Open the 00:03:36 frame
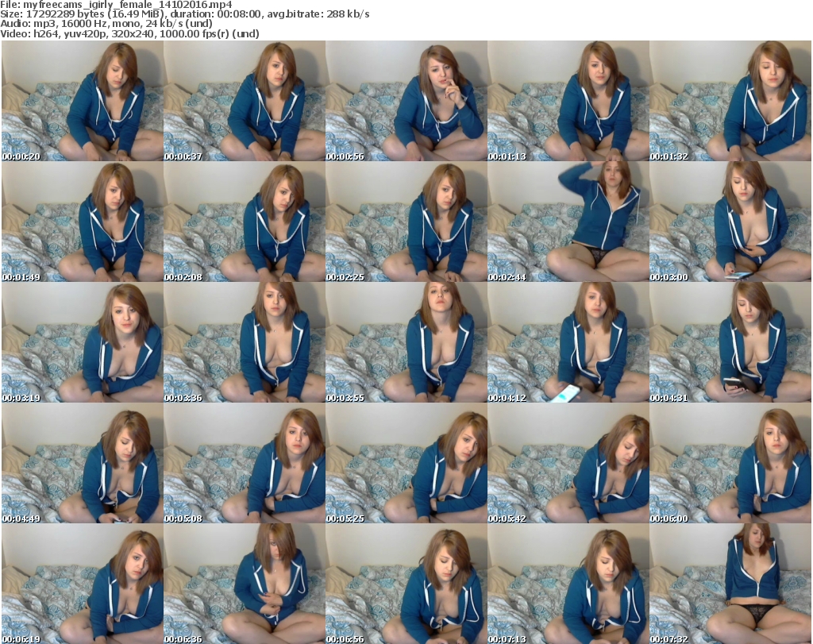Screen dimensions: 813x644 (245, 342)
